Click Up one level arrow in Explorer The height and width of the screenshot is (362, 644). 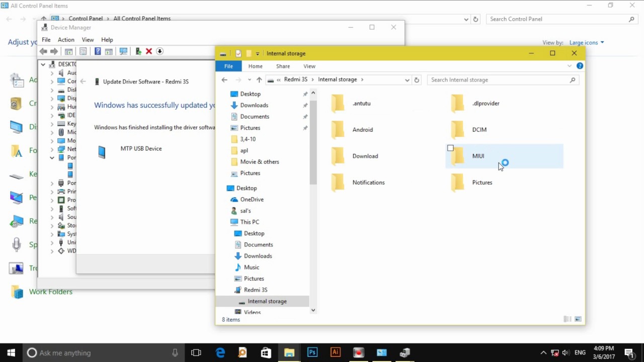pos(259,80)
